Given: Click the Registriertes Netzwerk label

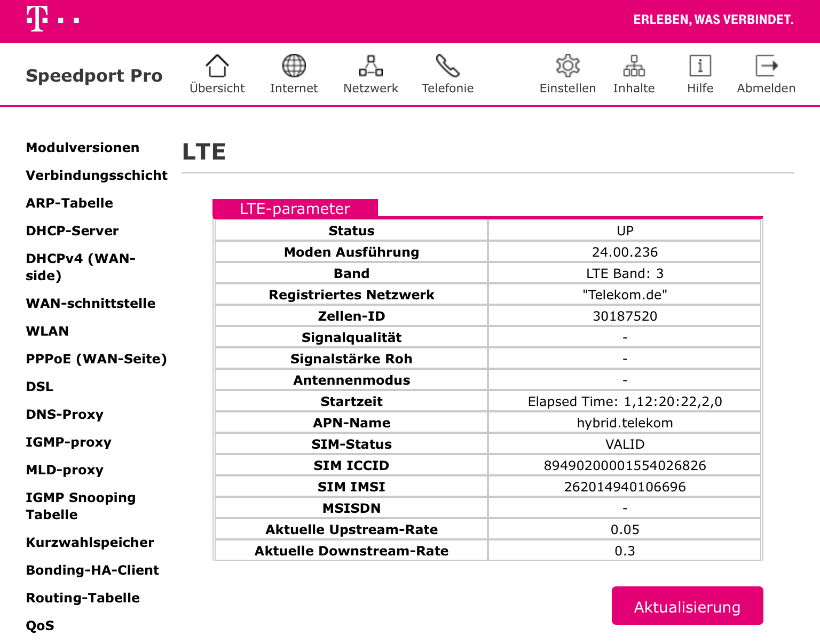Looking at the screenshot, I should 351,295.
